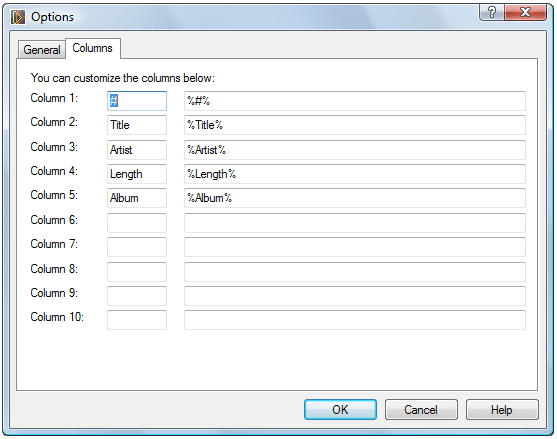Click the %Album% format field
The image size is (557, 439).
tap(355, 198)
